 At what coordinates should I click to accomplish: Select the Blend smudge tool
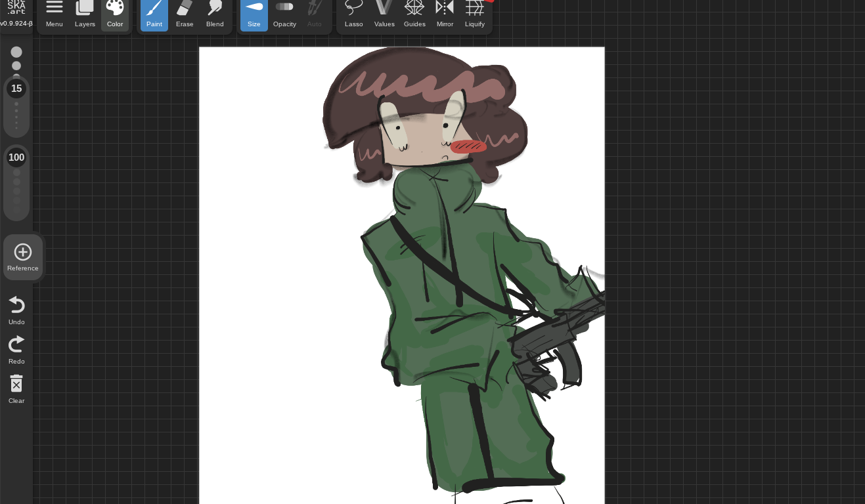(215, 14)
